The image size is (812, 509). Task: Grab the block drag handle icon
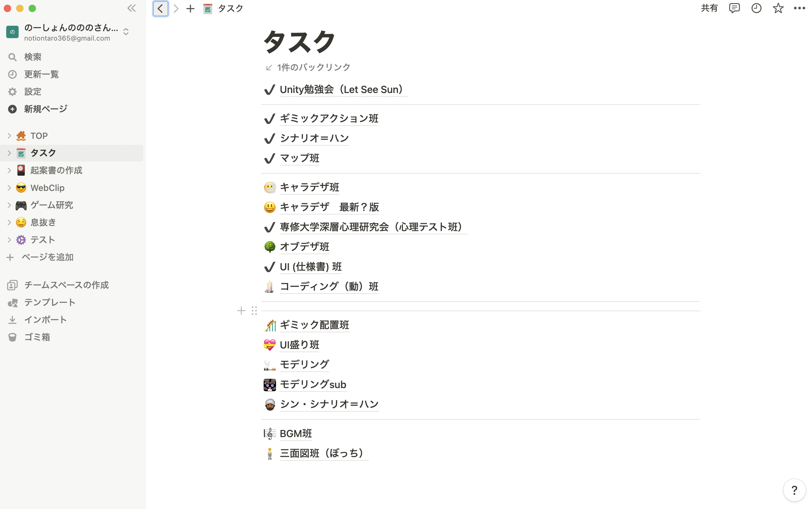tap(254, 311)
